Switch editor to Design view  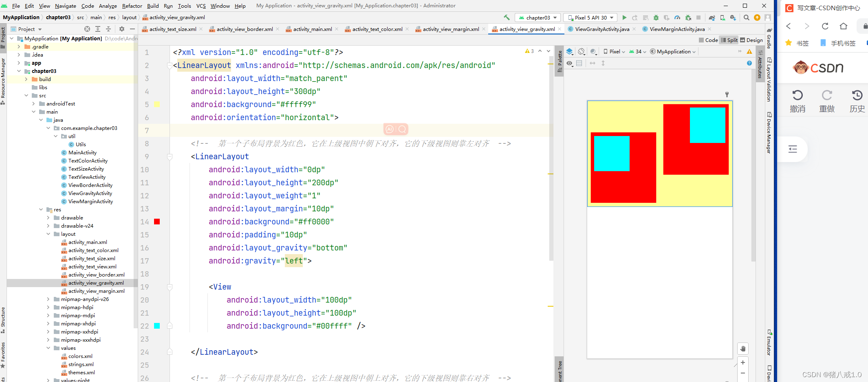click(751, 40)
